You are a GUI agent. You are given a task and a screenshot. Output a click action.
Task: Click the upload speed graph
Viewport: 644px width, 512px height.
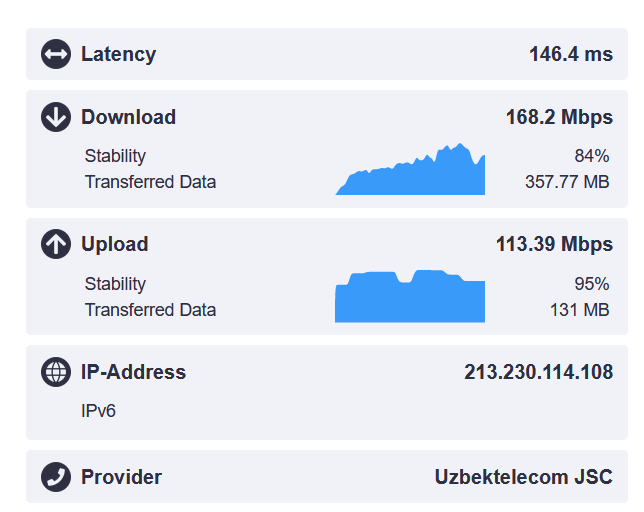(x=410, y=298)
